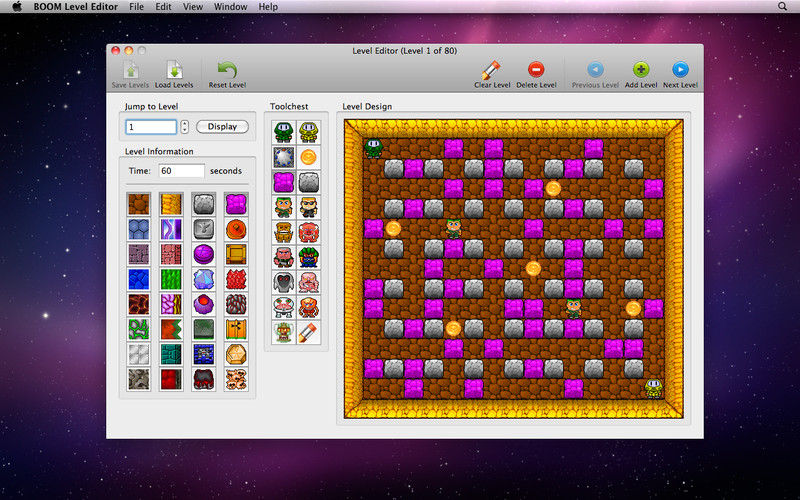This screenshot has height=500, width=800.
Task: Open the Apple menu
Action: [x=17, y=7]
